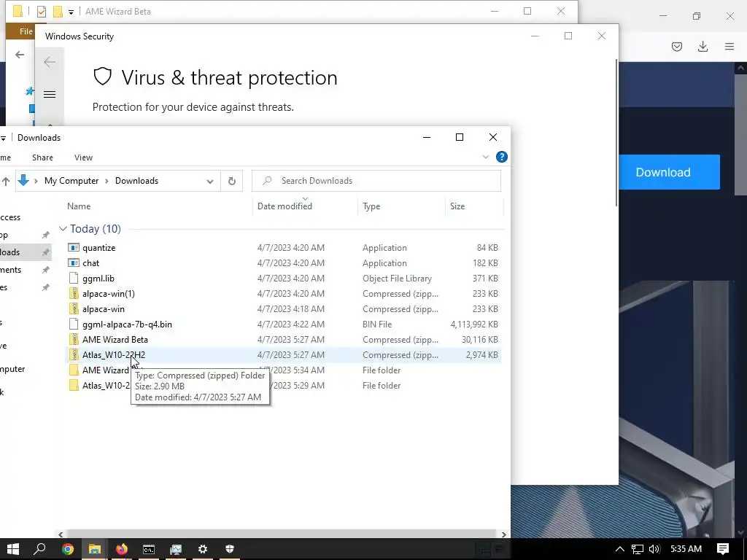Show hidden system tray icons
The image size is (747, 560).
pos(620,549)
